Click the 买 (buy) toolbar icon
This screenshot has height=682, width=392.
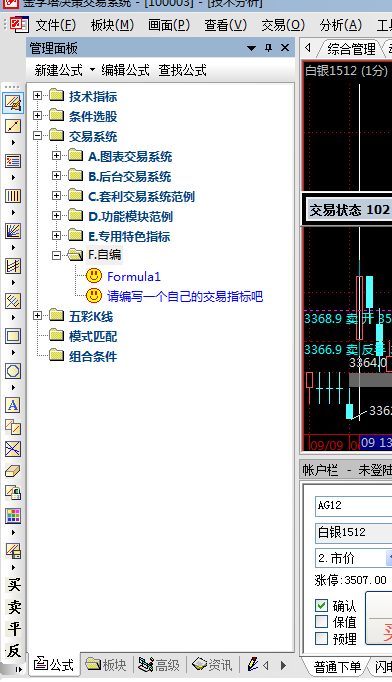[14, 585]
